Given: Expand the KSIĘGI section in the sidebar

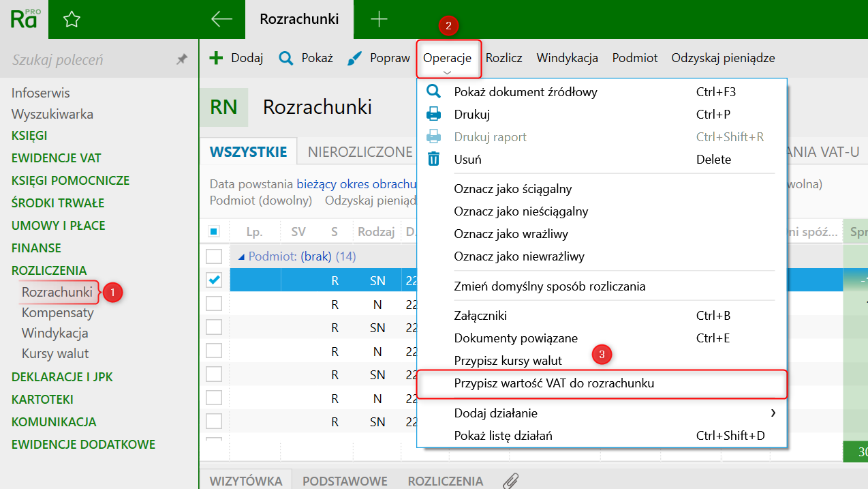Looking at the screenshot, I should click(29, 136).
